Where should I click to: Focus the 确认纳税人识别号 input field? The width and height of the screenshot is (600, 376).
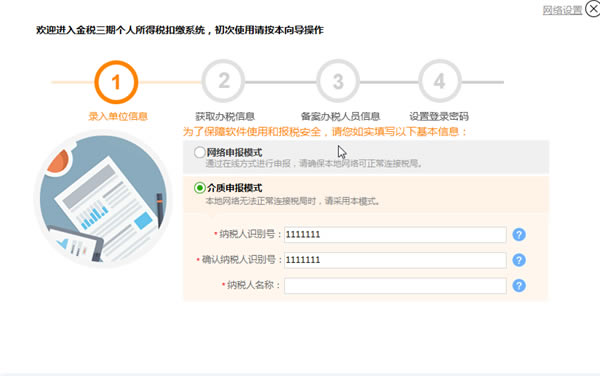coord(395,260)
